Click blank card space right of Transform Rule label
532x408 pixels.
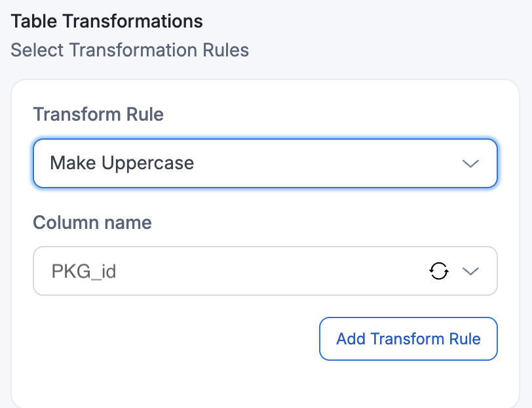[x=328, y=115]
